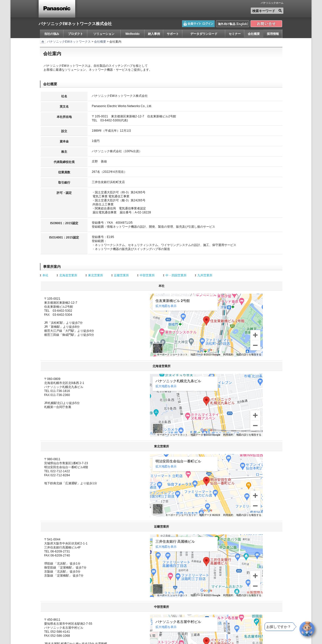Screen dimensions: 322x644
Task: Click the 海外向け製品 (English) button
Action: (232, 24)
